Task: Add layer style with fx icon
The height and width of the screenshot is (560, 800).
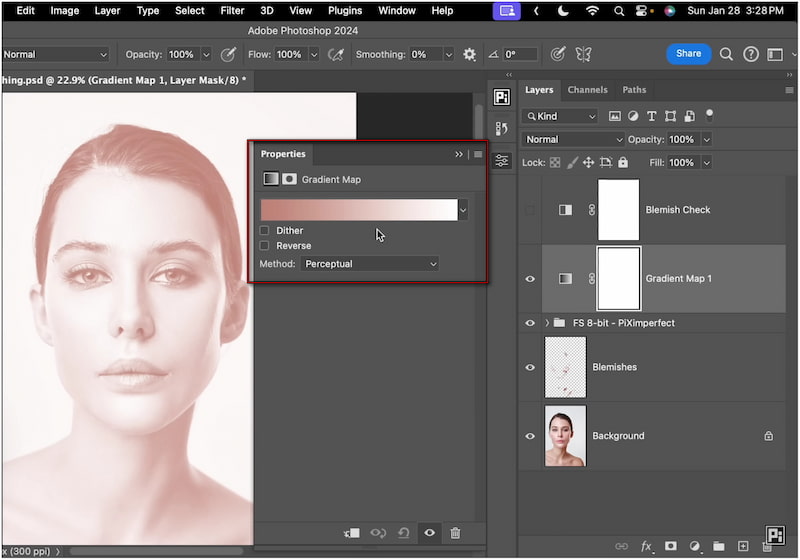Action: click(646, 547)
